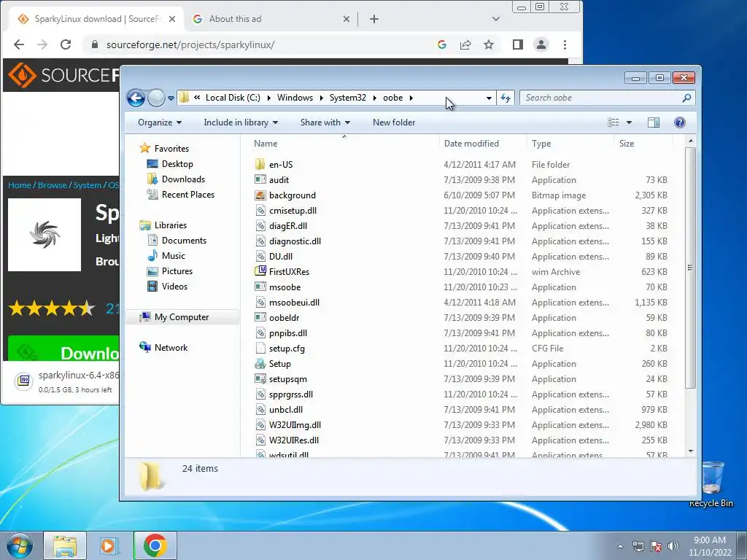This screenshot has height=560, width=747.
Task: Select the FirstUXRes wim archive icon
Action: tap(260, 271)
